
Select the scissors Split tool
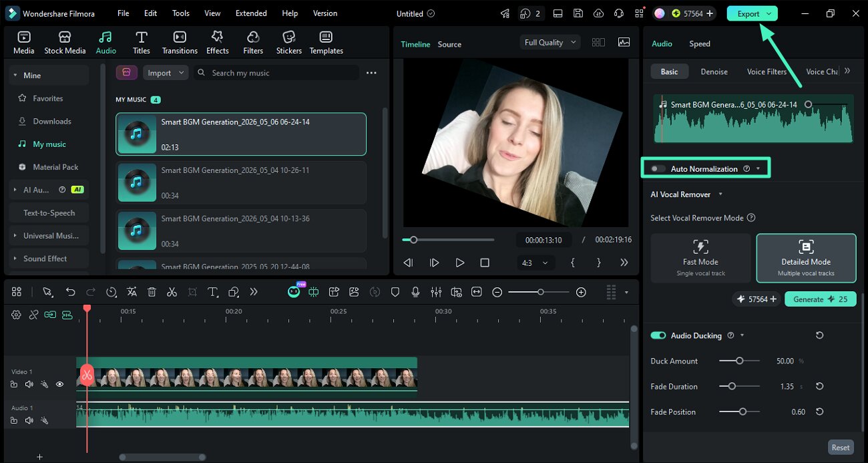click(x=172, y=292)
